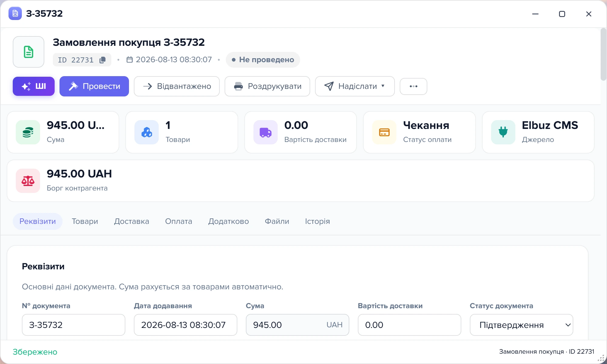Open the Історія tab
This screenshot has width=607, height=364.
click(x=317, y=221)
